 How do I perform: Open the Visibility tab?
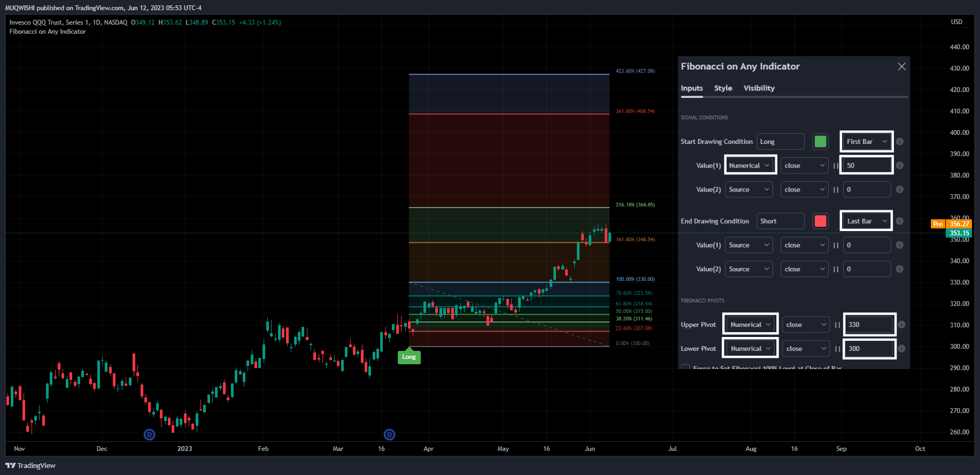[759, 88]
